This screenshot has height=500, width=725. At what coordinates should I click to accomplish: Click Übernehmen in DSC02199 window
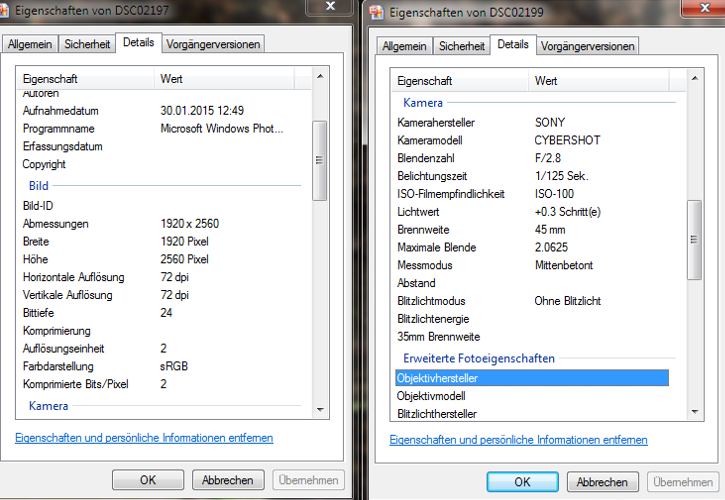point(683,482)
